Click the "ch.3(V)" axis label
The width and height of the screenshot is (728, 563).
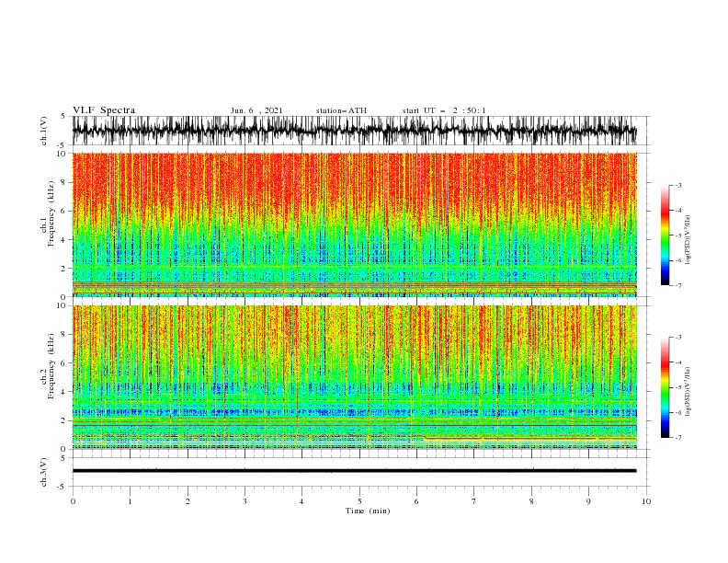44,472
